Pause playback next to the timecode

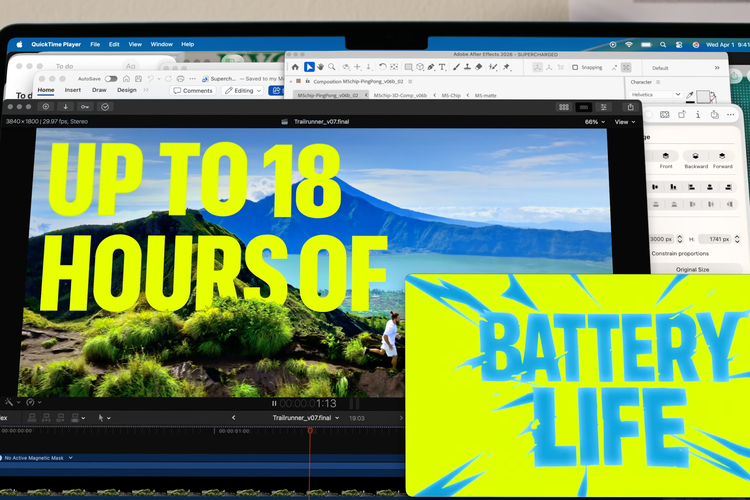(x=274, y=403)
